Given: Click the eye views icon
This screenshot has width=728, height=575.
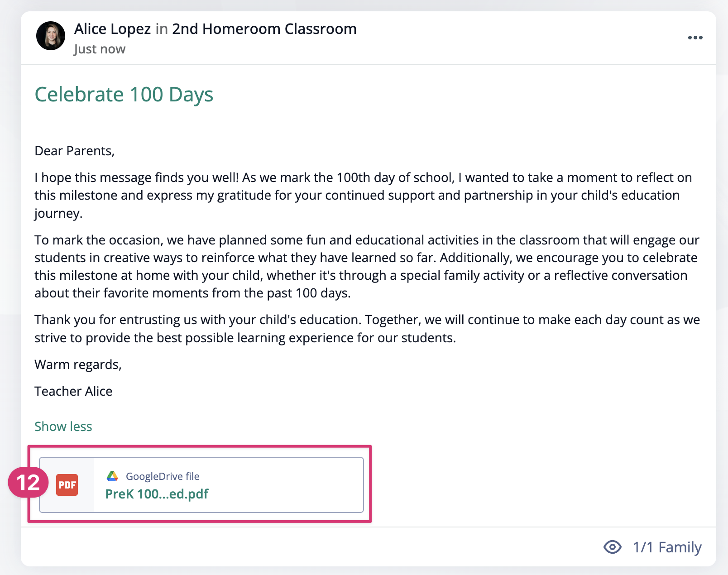Looking at the screenshot, I should 612,547.
